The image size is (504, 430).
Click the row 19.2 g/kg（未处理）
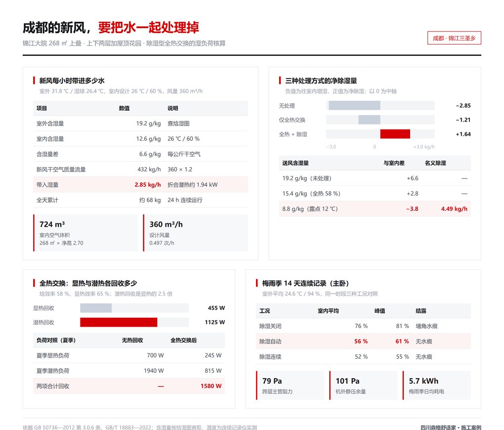pyautogui.click(x=375, y=178)
